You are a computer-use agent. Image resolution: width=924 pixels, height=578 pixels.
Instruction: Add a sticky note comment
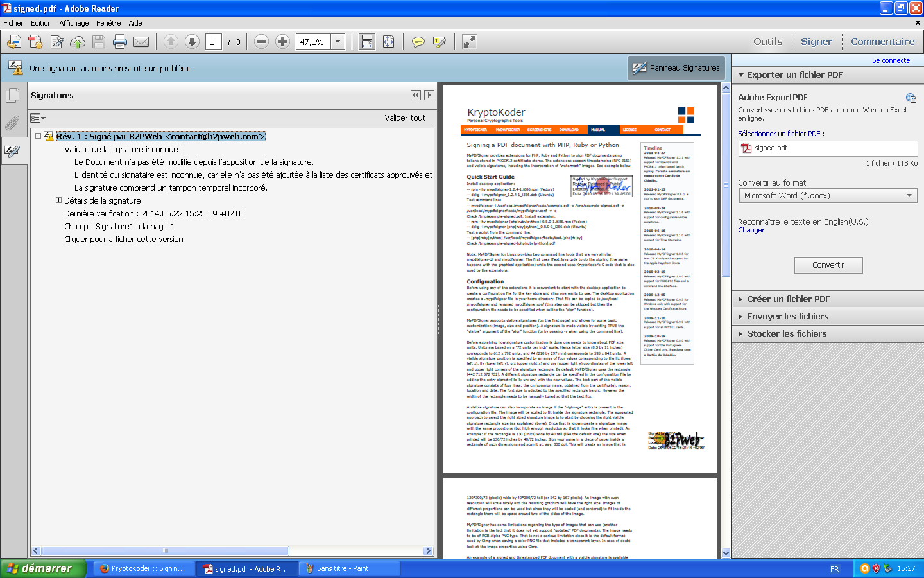418,42
